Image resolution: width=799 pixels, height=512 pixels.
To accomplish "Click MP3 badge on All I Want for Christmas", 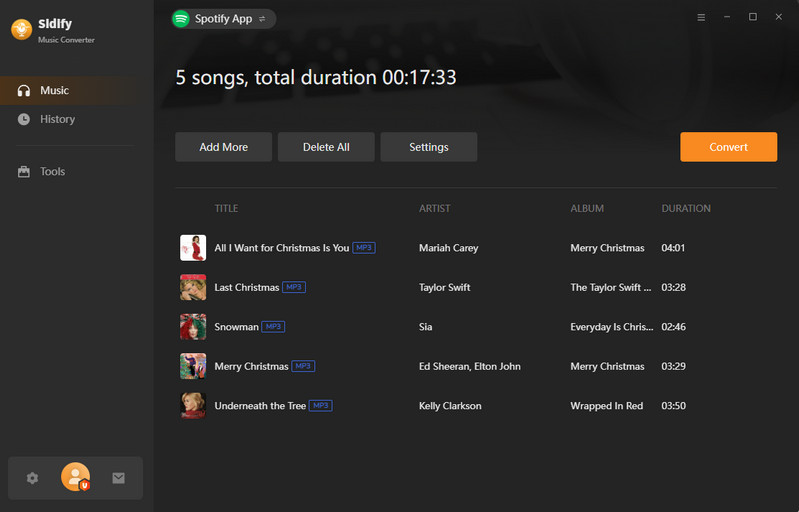I will (x=364, y=248).
